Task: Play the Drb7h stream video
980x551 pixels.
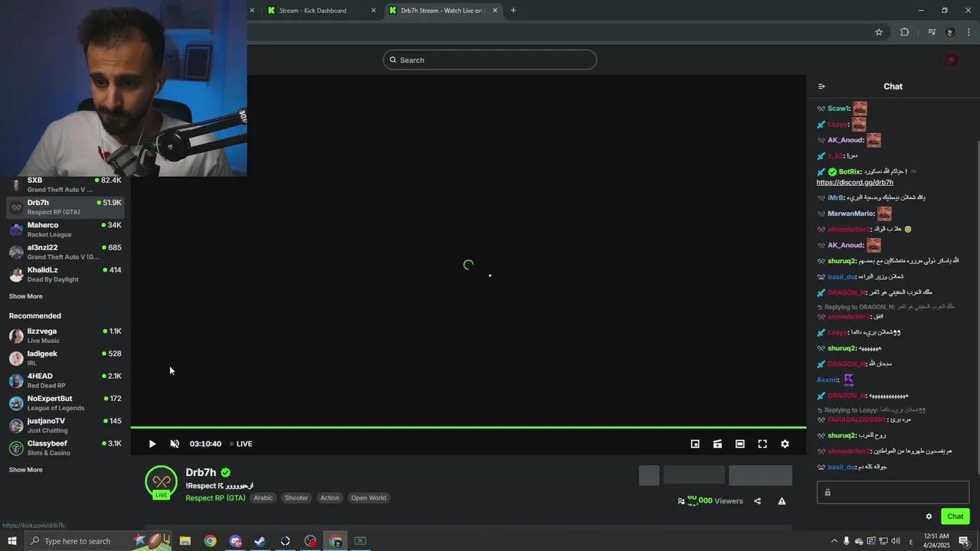Action: pos(152,444)
